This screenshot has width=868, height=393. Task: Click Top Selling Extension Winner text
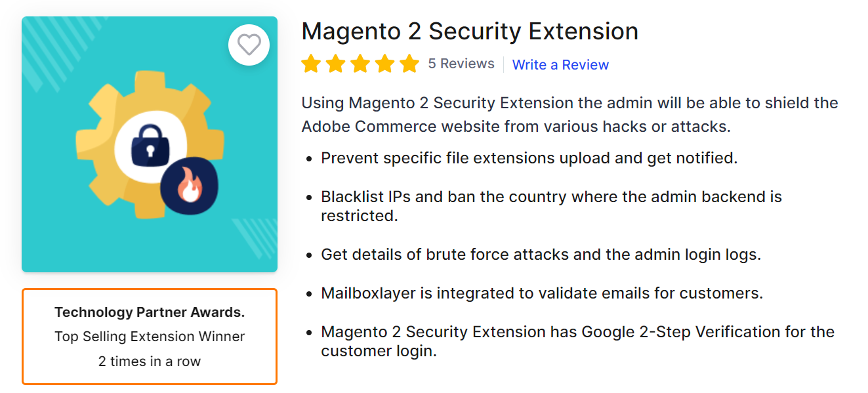(x=150, y=336)
